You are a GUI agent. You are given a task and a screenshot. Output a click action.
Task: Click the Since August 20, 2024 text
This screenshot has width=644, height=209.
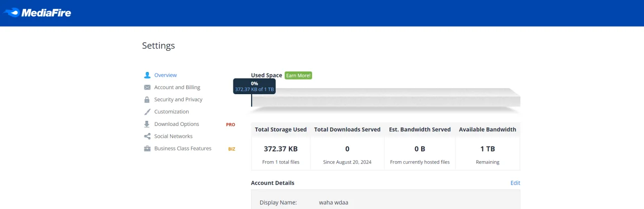347,162
